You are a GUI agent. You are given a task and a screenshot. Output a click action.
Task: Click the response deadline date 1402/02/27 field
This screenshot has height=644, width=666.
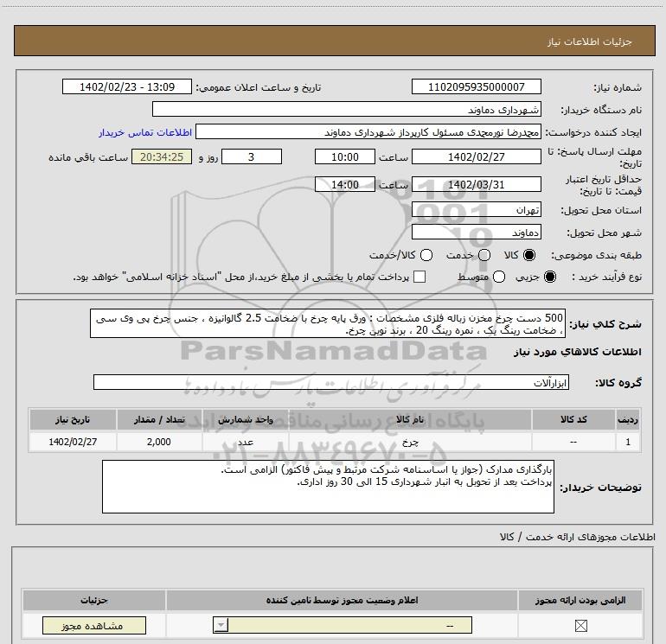click(476, 156)
